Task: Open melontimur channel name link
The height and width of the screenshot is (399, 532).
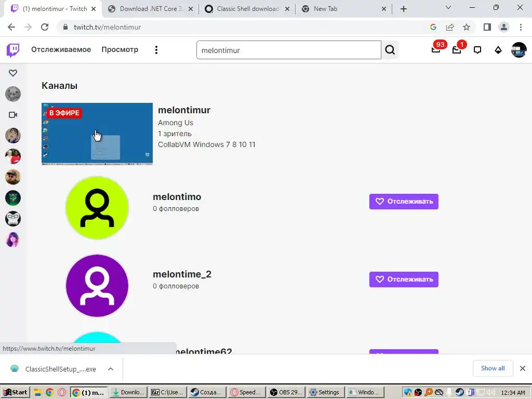Action: click(184, 110)
